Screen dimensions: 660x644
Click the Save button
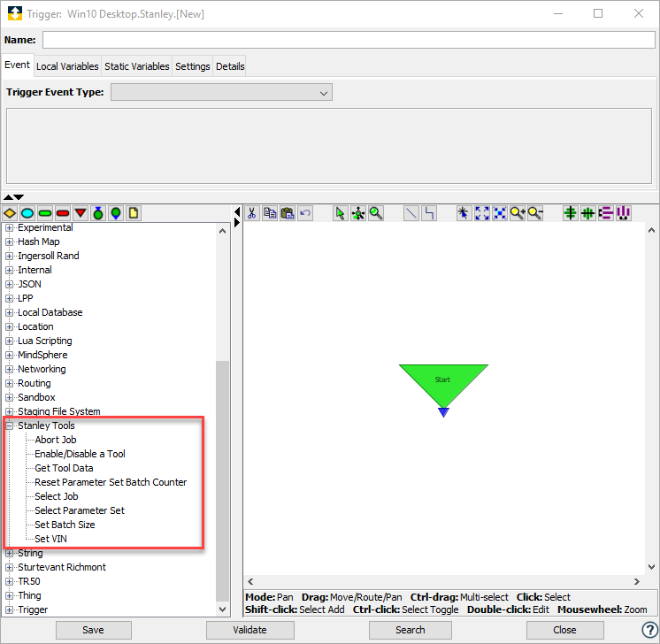(x=94, y=630)
